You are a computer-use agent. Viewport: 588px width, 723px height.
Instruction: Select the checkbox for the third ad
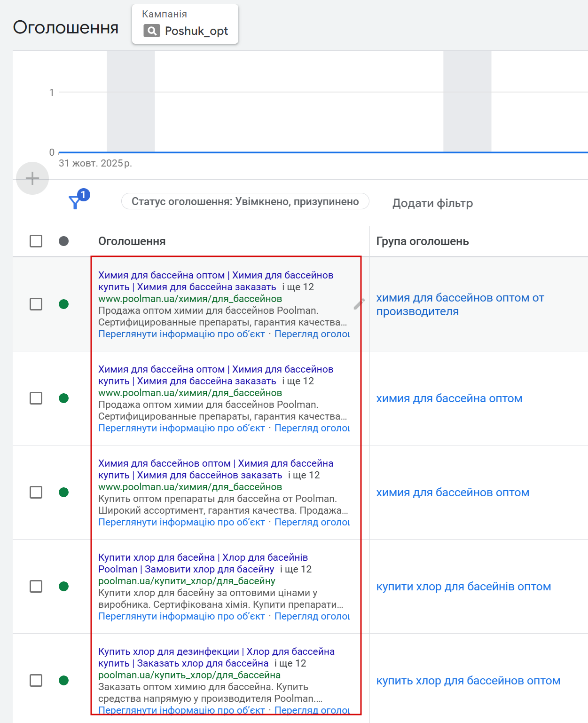click(36, 493)
